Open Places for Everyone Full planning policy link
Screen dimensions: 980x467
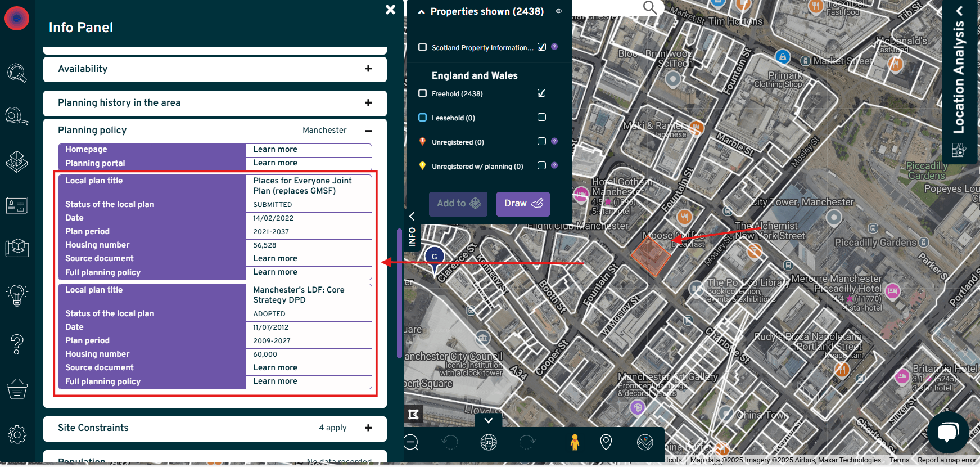[x=275, y=272]
